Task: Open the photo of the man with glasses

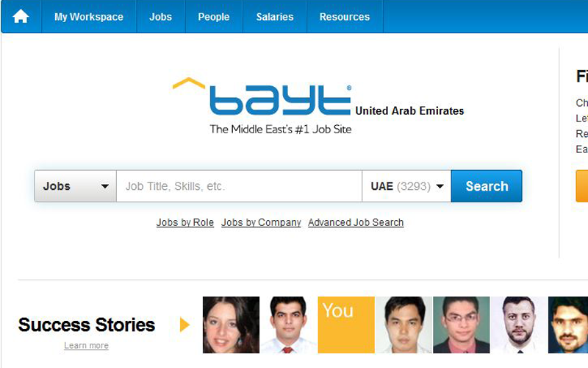Action: (x=462, y=325)
